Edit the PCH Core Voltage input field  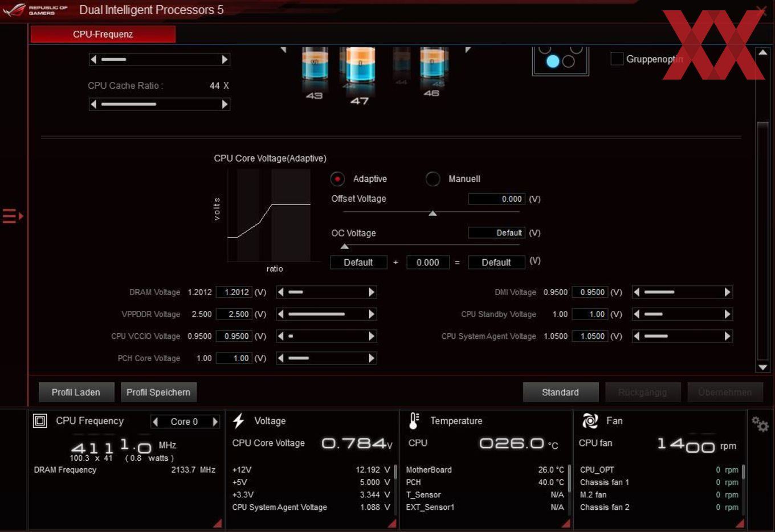point(234,358)
